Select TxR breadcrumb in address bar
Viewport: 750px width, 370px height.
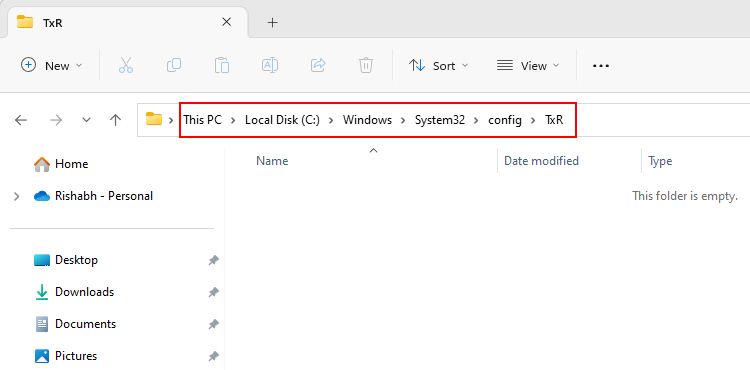click(x=554, y=120)
